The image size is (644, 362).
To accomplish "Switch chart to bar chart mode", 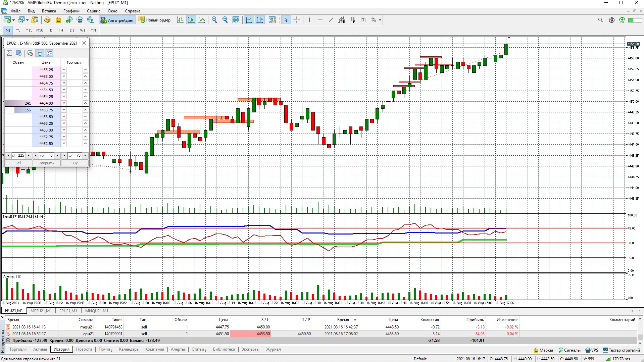I will [x=180, y=20].
